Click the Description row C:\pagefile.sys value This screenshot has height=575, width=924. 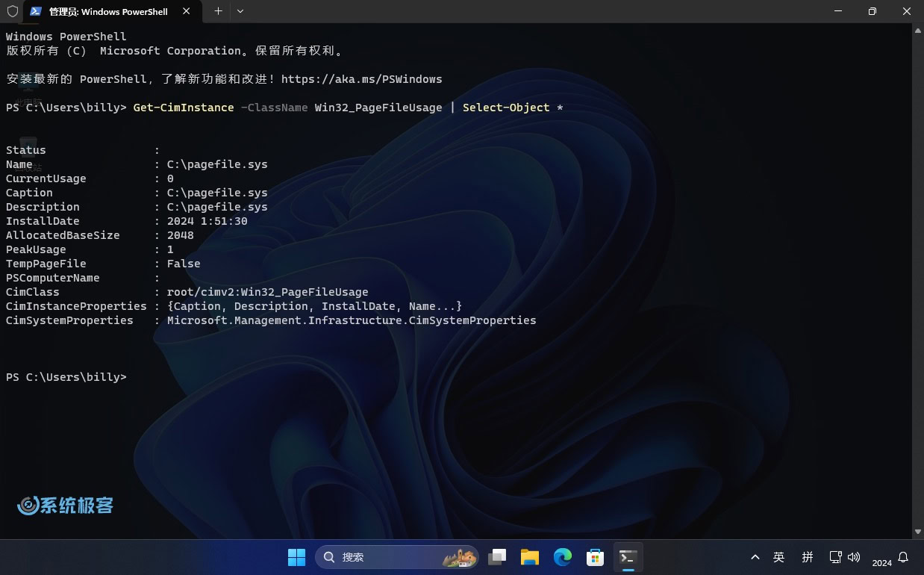(217, 207)
